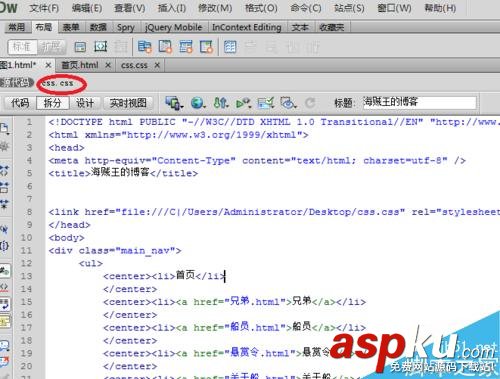Open the 命令(C) menu
This screenshot has height=379, width=500.
click(x=306, y=8)
